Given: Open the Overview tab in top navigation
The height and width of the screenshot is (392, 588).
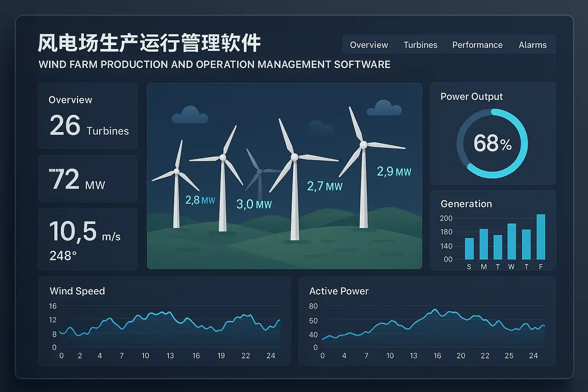Looking at the screenshot, I should 369,45.
